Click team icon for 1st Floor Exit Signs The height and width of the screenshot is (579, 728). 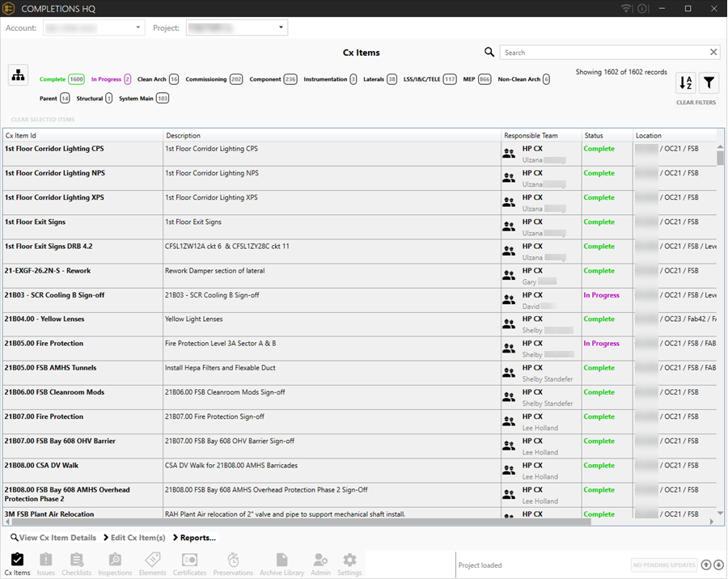tap(509, 226)
